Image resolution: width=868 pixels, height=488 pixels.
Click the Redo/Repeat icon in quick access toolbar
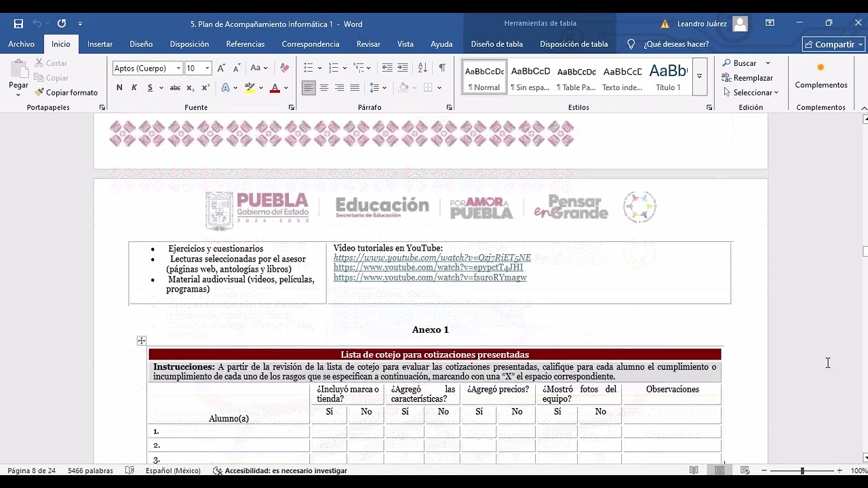click(62, 24)
